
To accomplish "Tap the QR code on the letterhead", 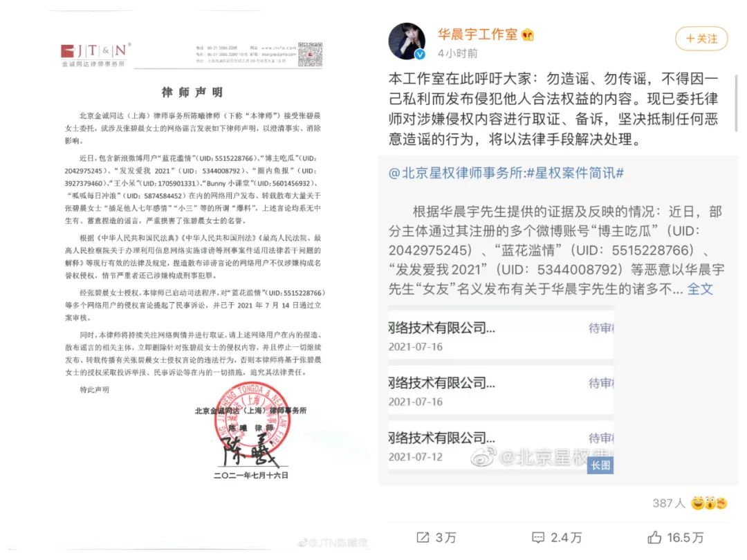I will (310, 54).
